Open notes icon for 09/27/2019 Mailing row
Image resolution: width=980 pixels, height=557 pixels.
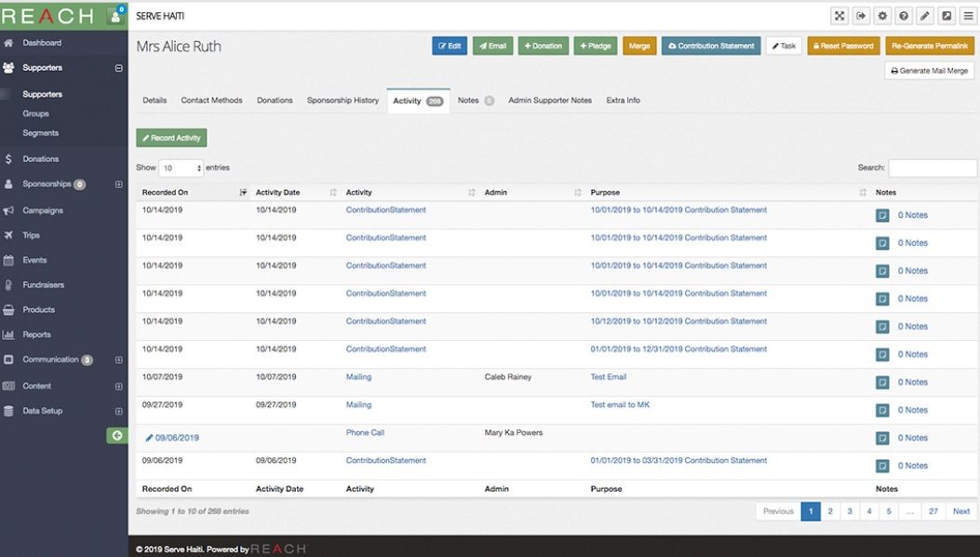point(882,411)
